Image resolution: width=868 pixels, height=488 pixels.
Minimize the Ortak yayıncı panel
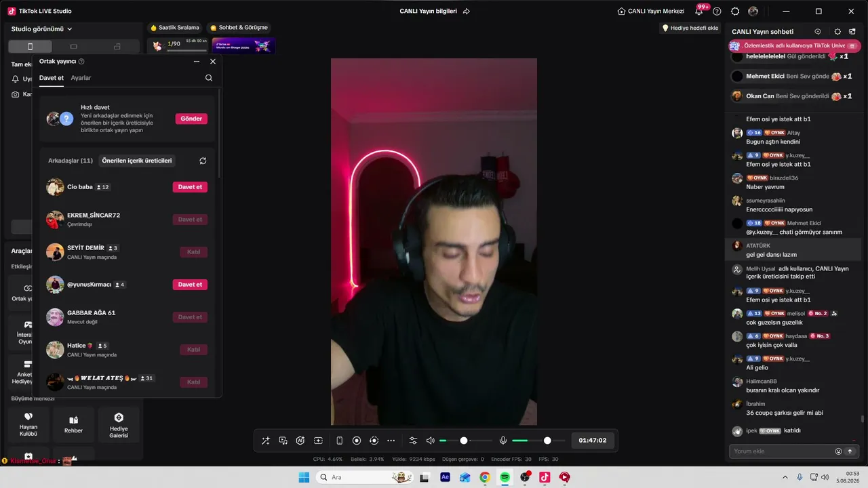click(x=197, y=61)
